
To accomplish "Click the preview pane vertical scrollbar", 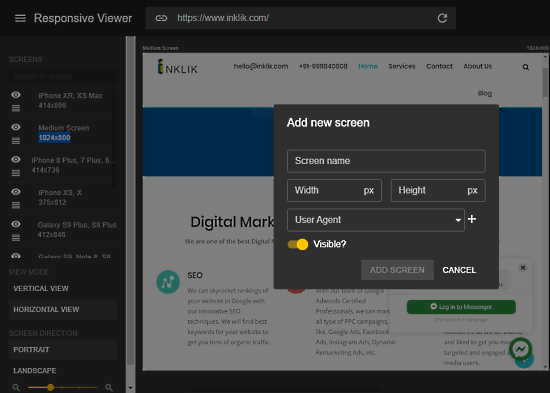I will (545, 82).
